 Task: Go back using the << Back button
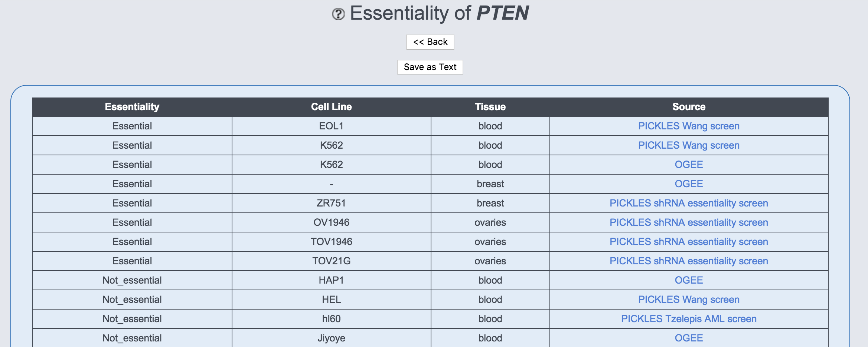tap(430, 42)
